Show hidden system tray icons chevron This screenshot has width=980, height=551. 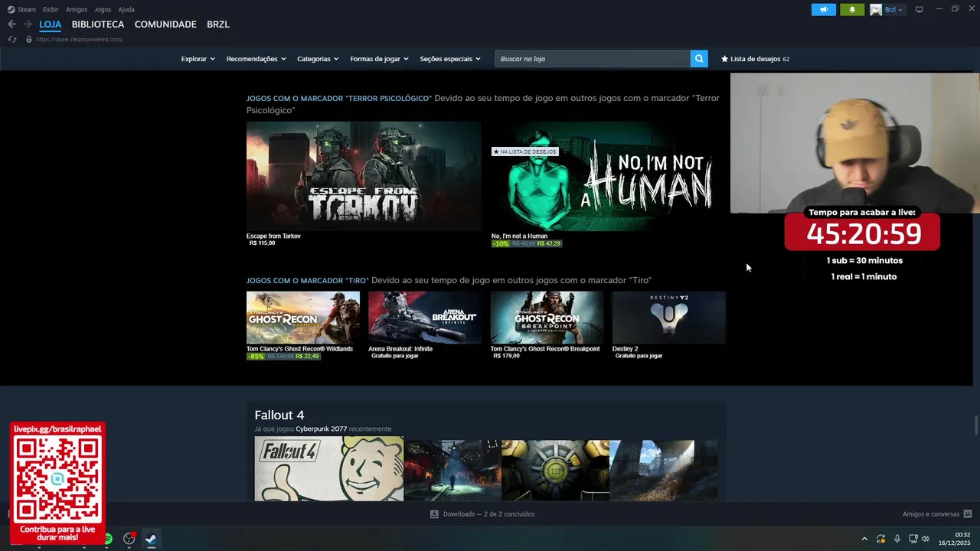click(864, 539)
